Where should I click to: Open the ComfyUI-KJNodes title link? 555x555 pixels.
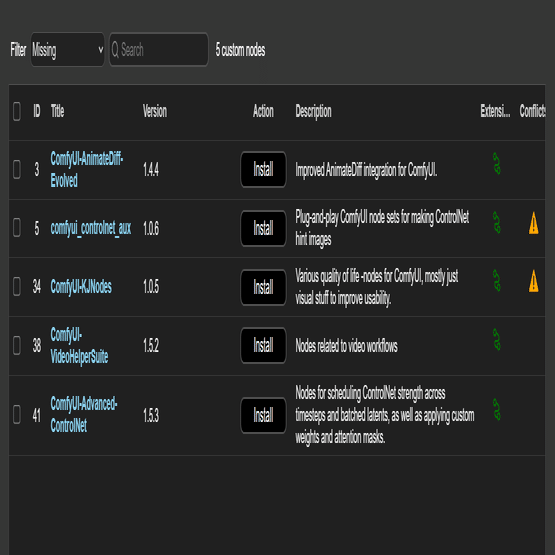click(81, 286)
